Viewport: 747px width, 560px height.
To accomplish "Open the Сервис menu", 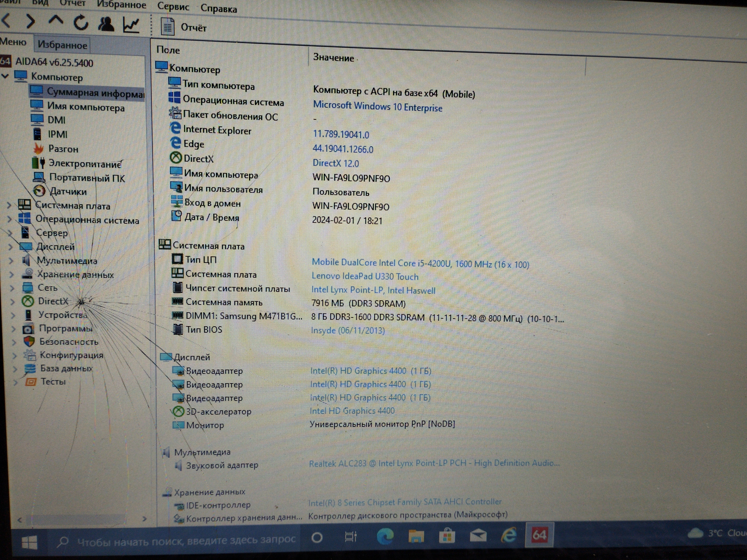I will [x=173, y=7].
